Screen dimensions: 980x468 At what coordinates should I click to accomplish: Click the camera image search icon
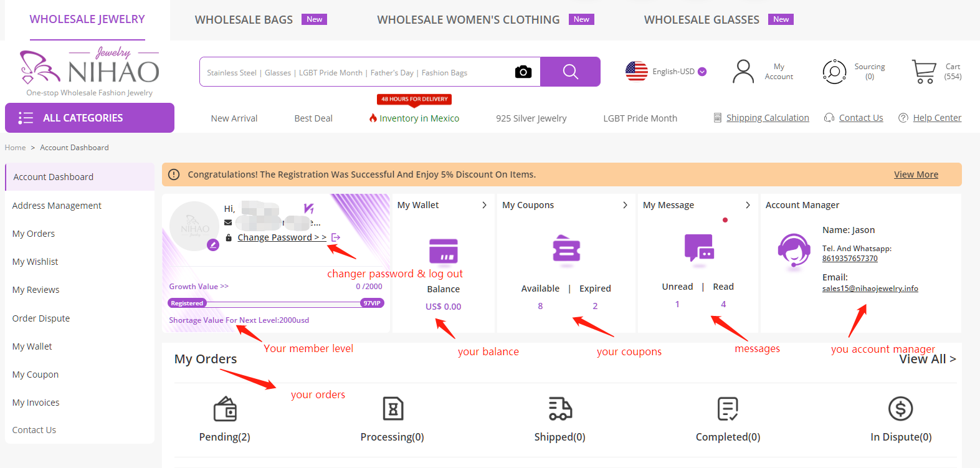(523, 72)
